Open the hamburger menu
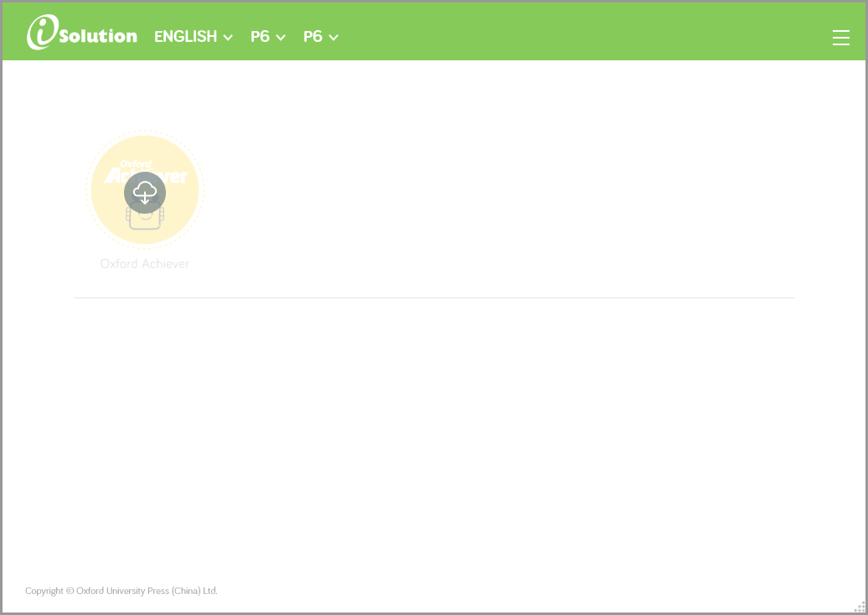The height and width of the screenshot is (615, 868). pyautogui.click(x=840, y=37)
